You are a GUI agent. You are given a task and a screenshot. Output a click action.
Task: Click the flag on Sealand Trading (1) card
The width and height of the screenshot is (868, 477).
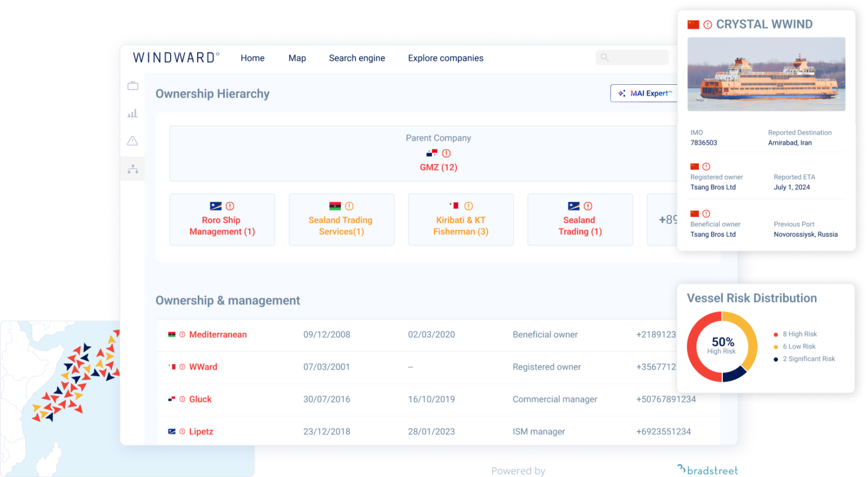point(574,206)
